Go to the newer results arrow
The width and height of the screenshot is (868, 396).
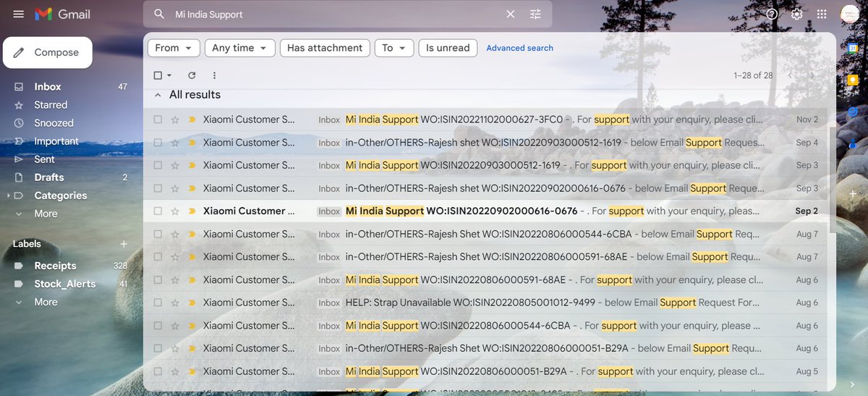[x=790, y=75]
